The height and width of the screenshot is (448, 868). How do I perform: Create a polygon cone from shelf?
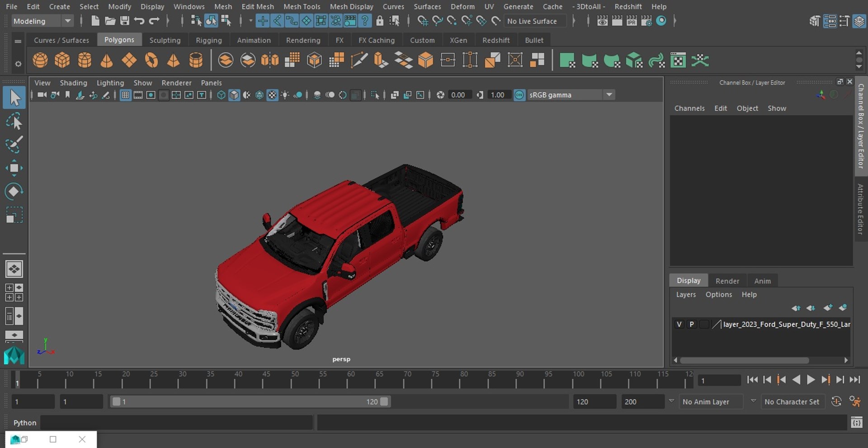point(107,60)
